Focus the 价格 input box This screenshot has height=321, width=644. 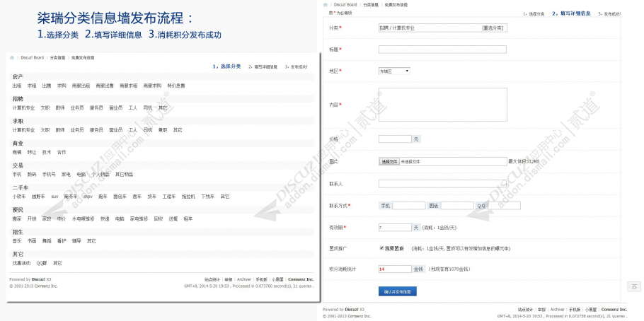(x=395, y=139)
